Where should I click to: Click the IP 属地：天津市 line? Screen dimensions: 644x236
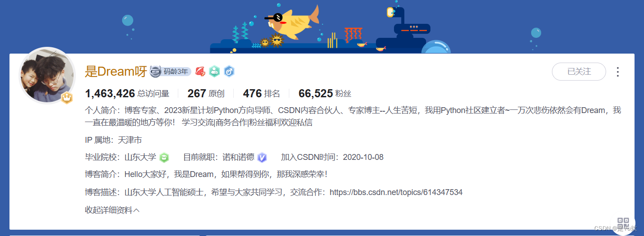[x=113, y=140]
